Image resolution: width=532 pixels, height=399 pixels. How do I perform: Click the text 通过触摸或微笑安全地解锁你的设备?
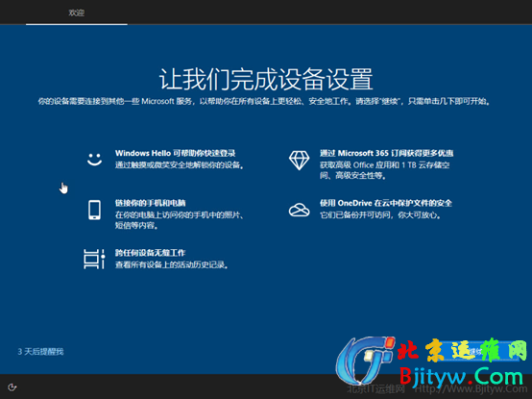180,165
